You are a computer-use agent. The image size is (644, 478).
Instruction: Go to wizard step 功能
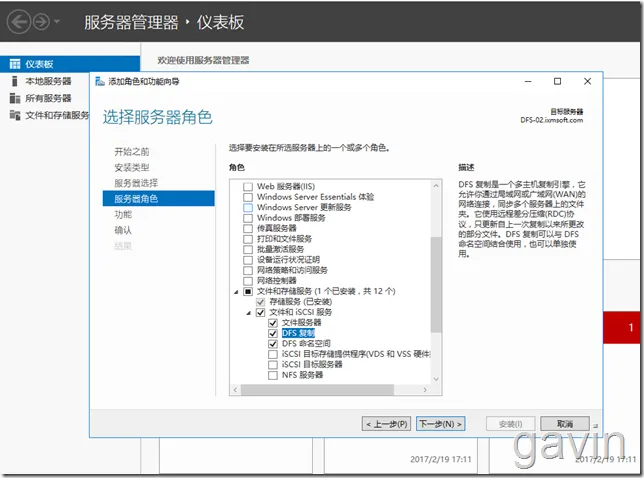pyautogui.click(x=123, y=214)
